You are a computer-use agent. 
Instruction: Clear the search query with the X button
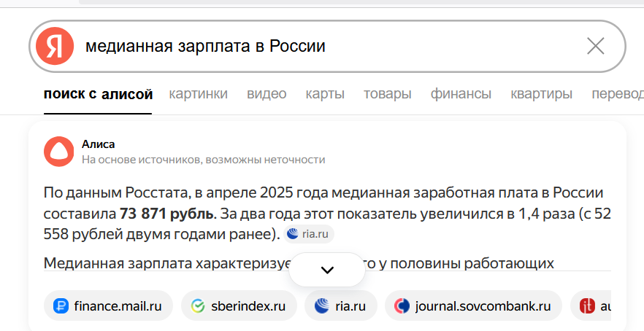[x=596, y=46]
